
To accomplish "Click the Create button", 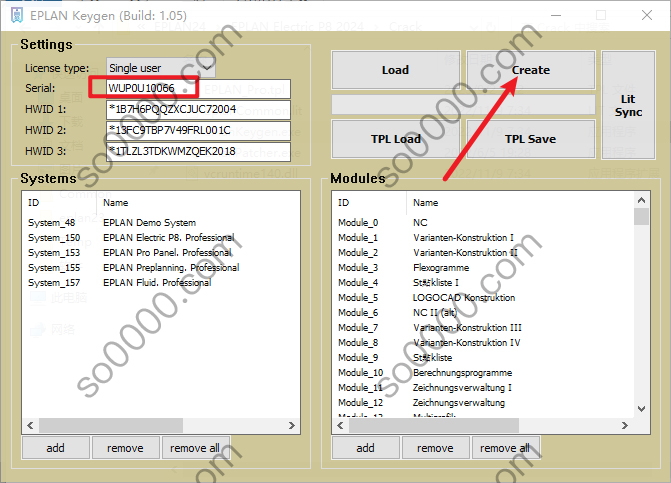I will pyautogui.click(x=531, y=70).
